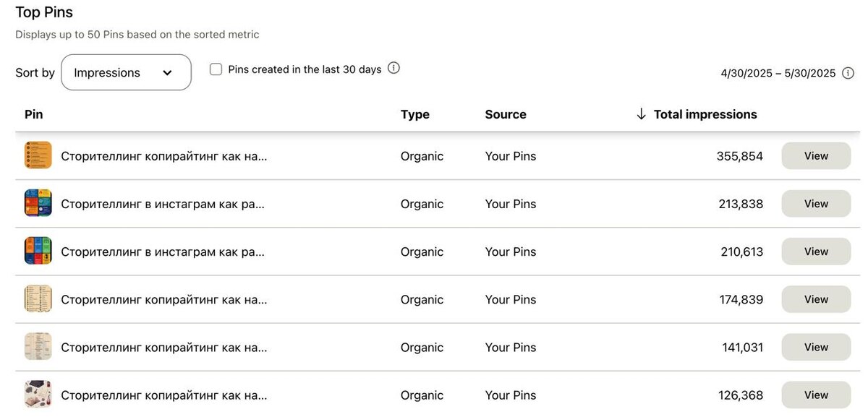This screenshot has width=868, height=417.
Task: Open first pin title Сторителлинг копирайтинг
Action: coord(163,156)
